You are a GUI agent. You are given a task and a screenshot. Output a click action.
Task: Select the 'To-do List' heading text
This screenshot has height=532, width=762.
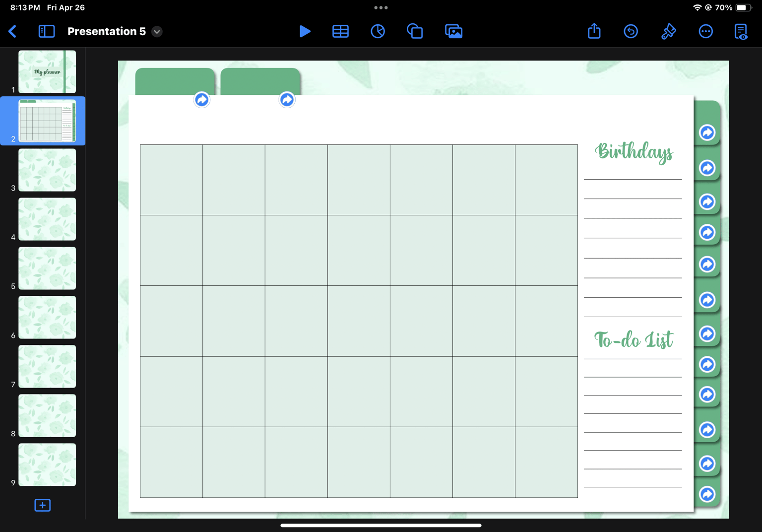click(x=634, y=339)
